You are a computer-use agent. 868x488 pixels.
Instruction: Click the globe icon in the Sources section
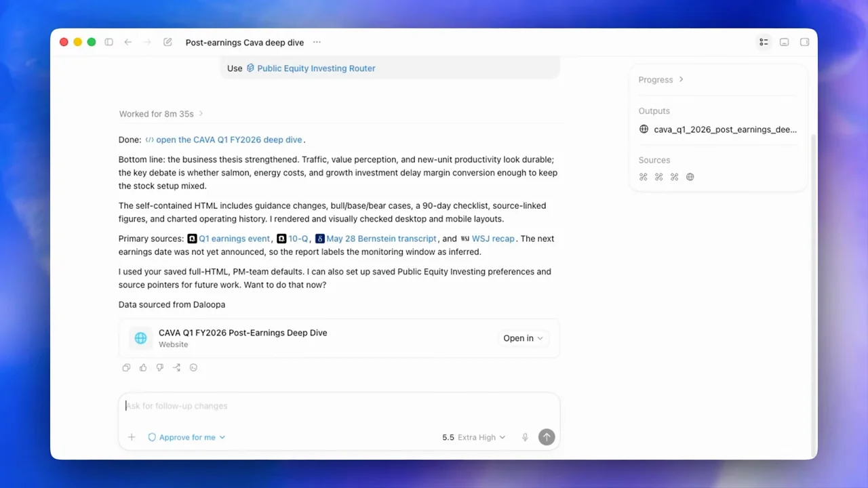pos(690,177)
